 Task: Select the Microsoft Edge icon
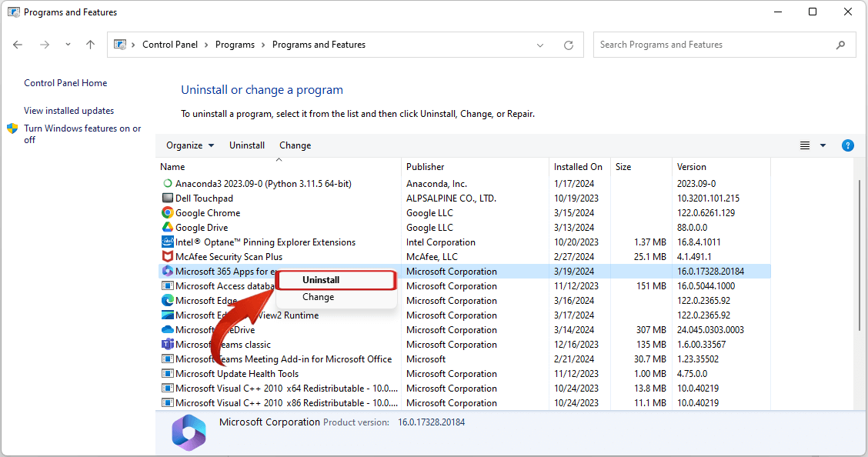167,300
